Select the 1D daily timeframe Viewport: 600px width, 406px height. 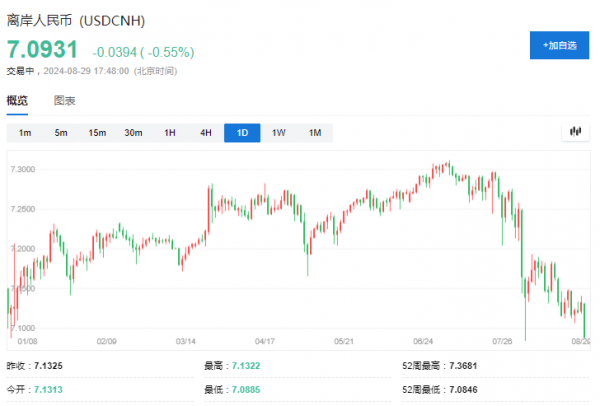click(242, 133)
